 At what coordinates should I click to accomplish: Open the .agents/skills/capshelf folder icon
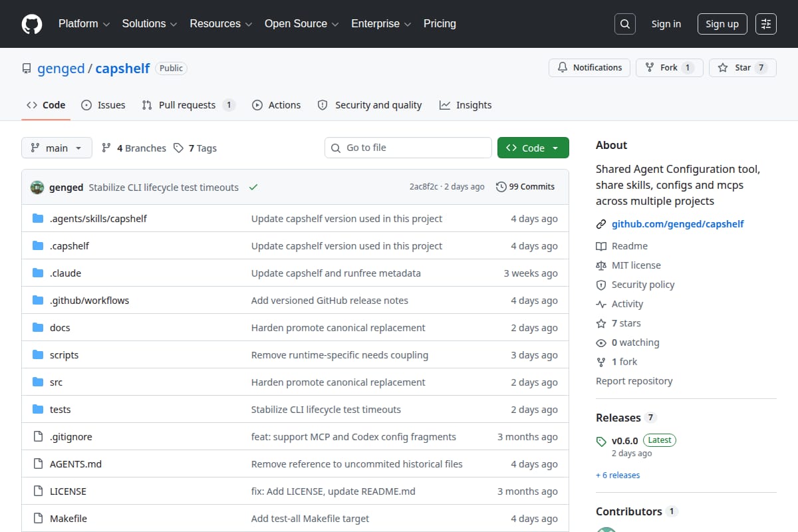click(38, 218)
